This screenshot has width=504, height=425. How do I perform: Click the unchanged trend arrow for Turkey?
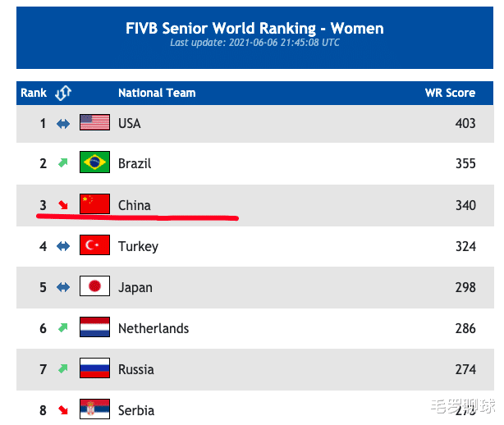pos(63,245)
